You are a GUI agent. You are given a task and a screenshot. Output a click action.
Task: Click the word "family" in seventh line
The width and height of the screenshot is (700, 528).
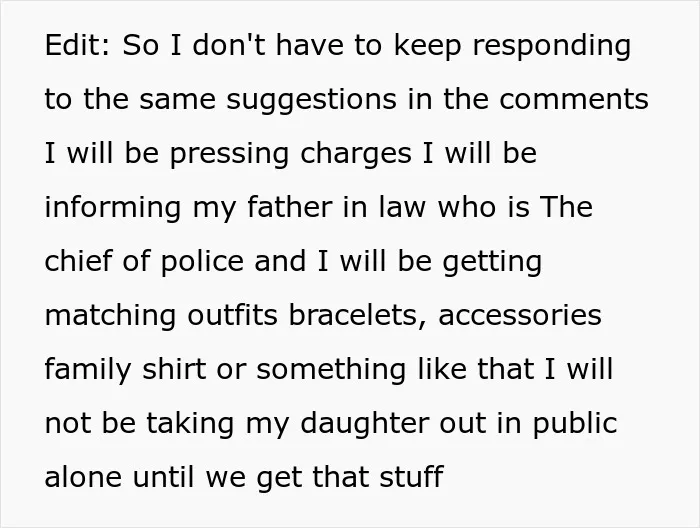(x=88, y=370)
